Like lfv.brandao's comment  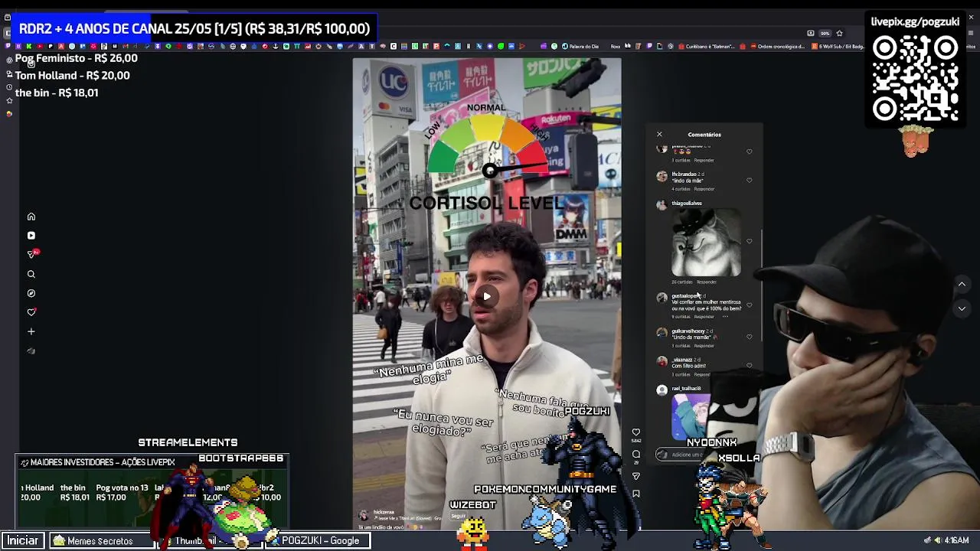coord(750,181)
